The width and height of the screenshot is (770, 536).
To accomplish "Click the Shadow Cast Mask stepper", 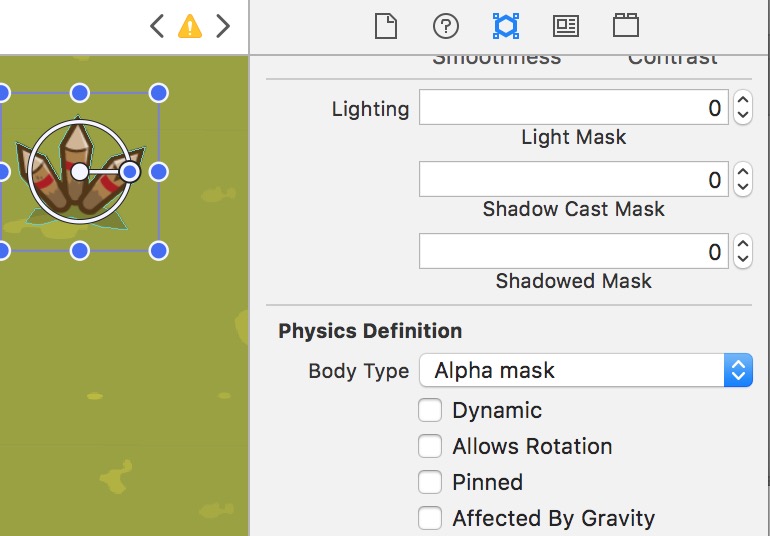I will tap(742, 180).
